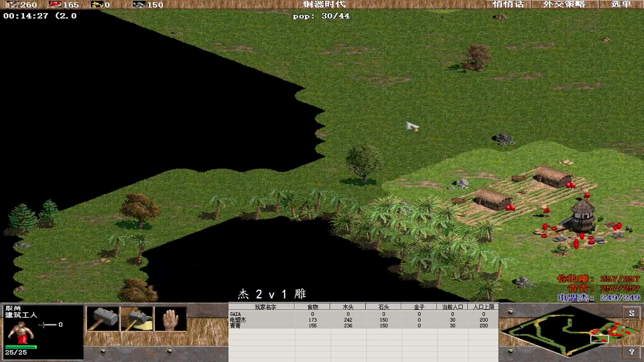
Task: Select the Repair hammer command icon
Action: tap(137, 319)
